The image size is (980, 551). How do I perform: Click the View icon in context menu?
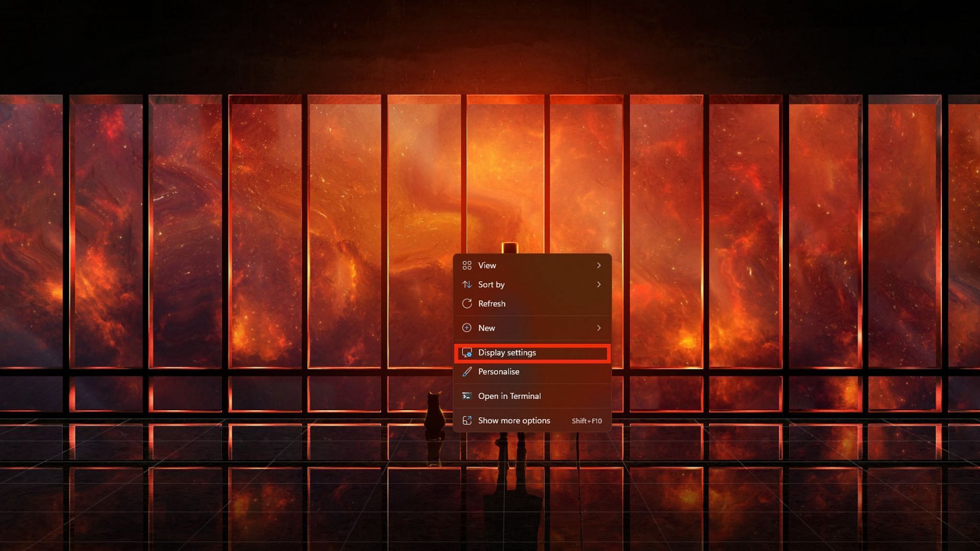[467, 265]
